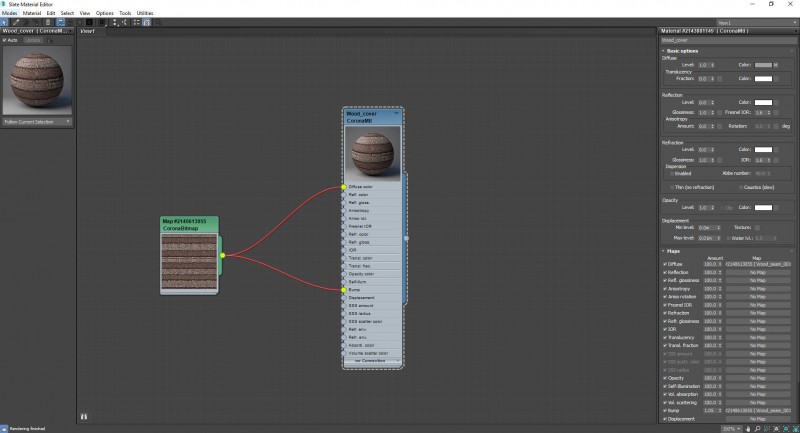
Task: Select the arrow selection tool in toolbar
Action: 5,21
